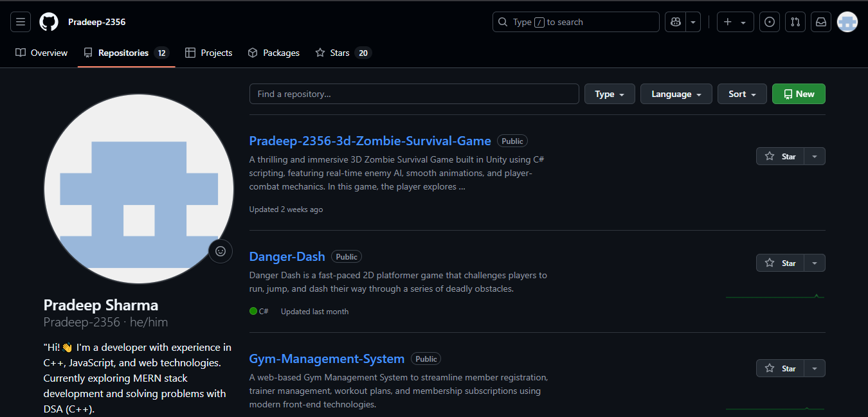Expand the Type filter dropdown
The width and height of the screenshot is (868, 417).
click(609, 94)
